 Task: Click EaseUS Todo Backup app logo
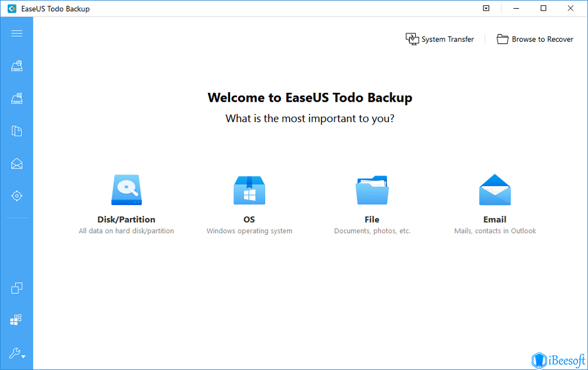pyautogui.click(x=12, y=9)
